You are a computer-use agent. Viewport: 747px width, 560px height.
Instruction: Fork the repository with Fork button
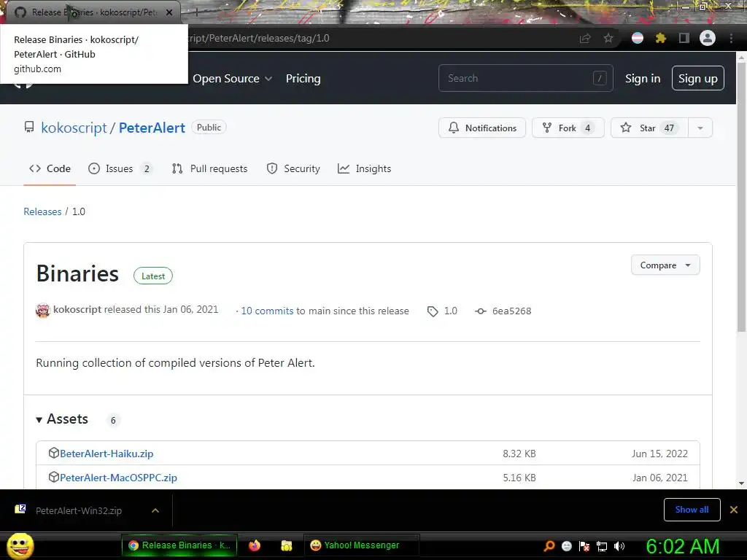click(x=568, y=128)
